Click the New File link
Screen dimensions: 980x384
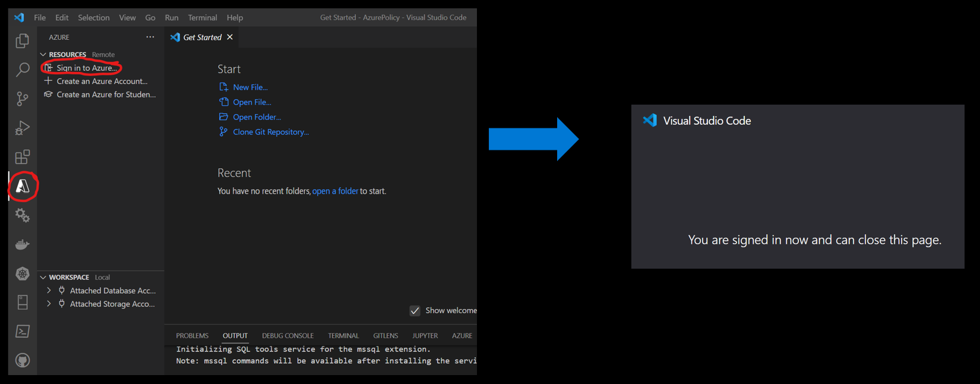coord(250,87)
